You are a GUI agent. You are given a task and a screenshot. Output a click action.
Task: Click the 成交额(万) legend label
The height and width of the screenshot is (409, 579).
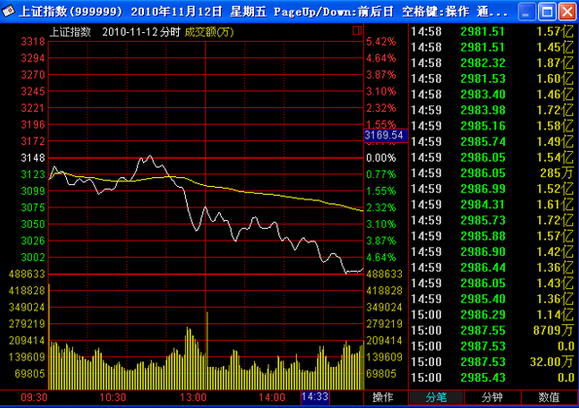point(209,32)
